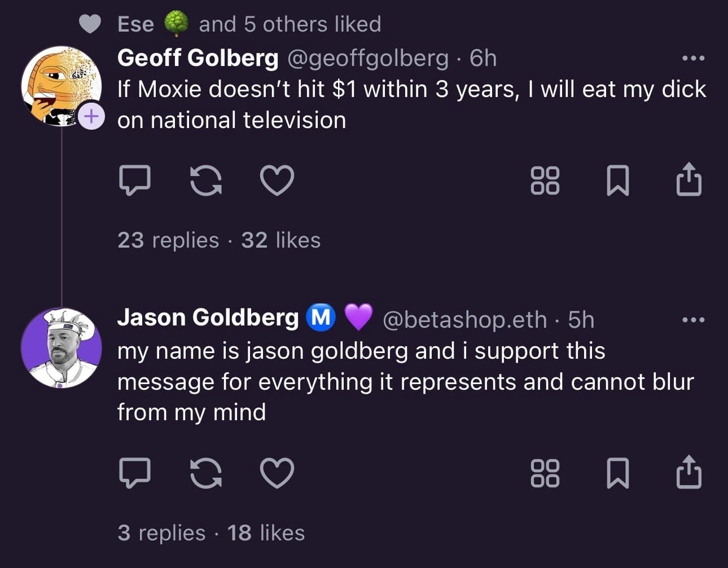Screen dimensions: 728x568
Task: Follow Geoff Golberg via plus badge
Action: coord(91,116)
